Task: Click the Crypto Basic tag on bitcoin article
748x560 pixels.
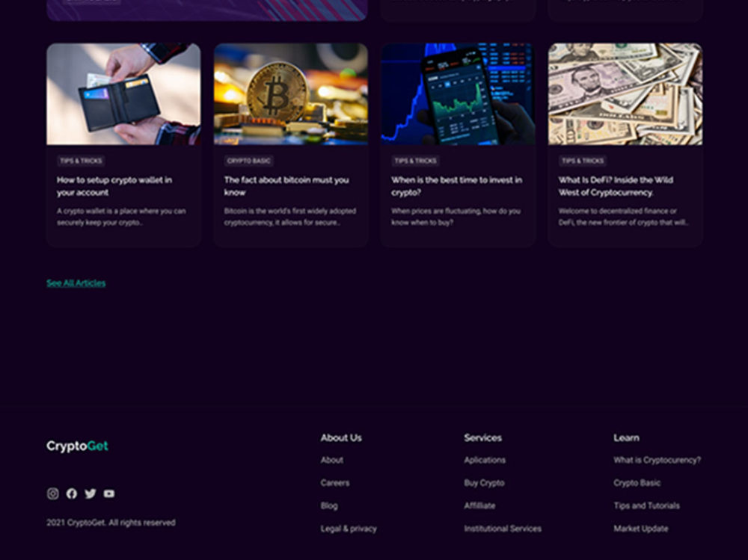Action: click(248, 161)
